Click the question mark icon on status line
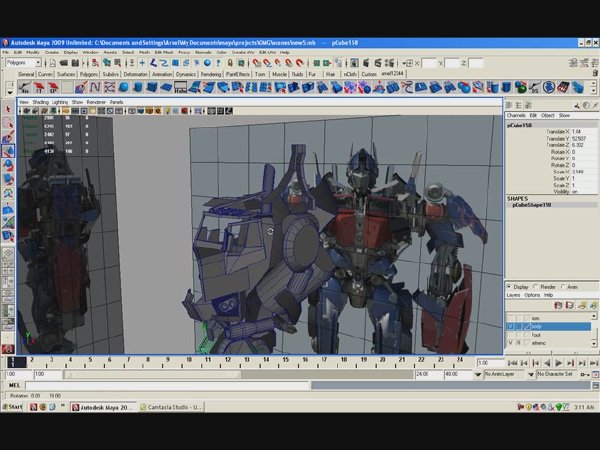Screen dimensions: 600x450 (x=218, y=63)
